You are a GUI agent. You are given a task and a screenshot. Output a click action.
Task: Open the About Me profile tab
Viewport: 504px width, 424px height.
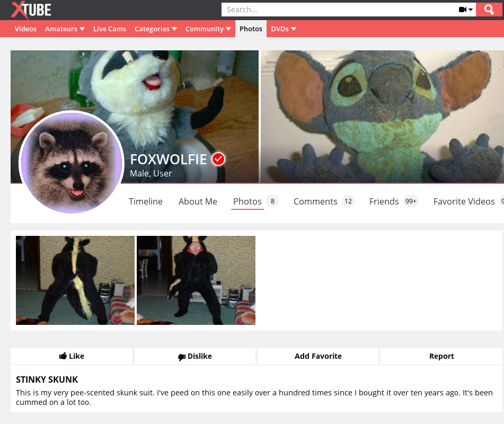coord(198,201)
